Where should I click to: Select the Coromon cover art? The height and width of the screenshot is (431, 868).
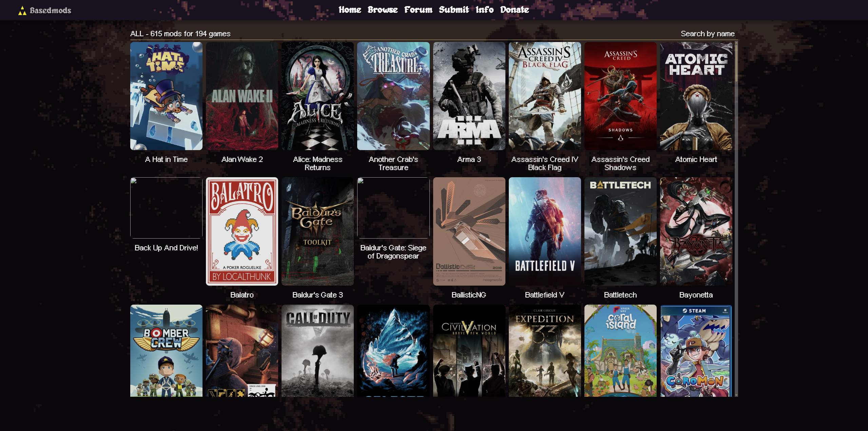(696, 351)
